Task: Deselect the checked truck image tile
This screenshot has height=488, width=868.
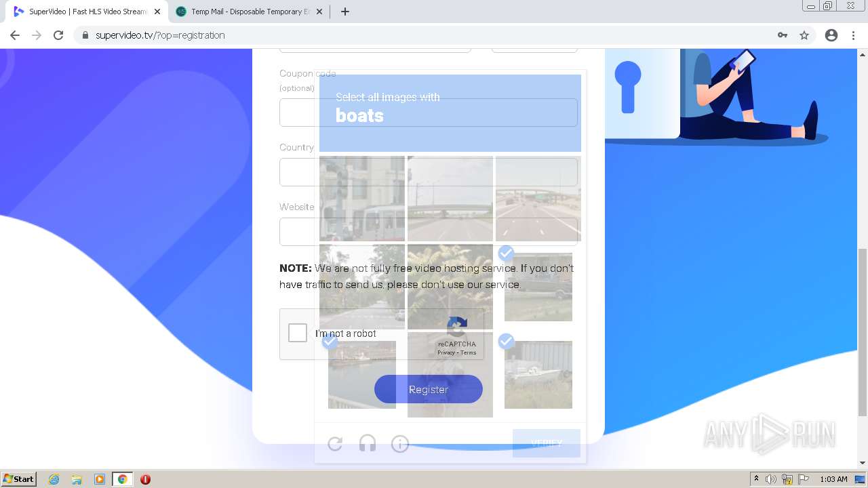Action: coord(538,287)
